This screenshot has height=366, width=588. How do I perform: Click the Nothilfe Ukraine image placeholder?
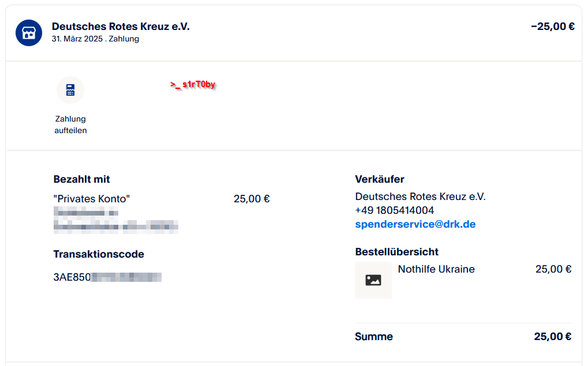pyautogui.click(x=373, y=280)
